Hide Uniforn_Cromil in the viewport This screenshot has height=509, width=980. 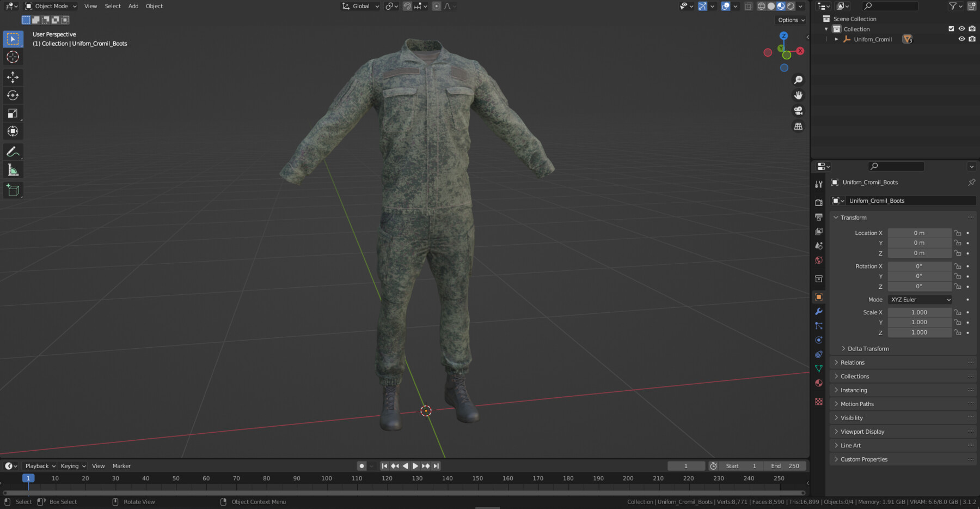[x=961, y=39]
